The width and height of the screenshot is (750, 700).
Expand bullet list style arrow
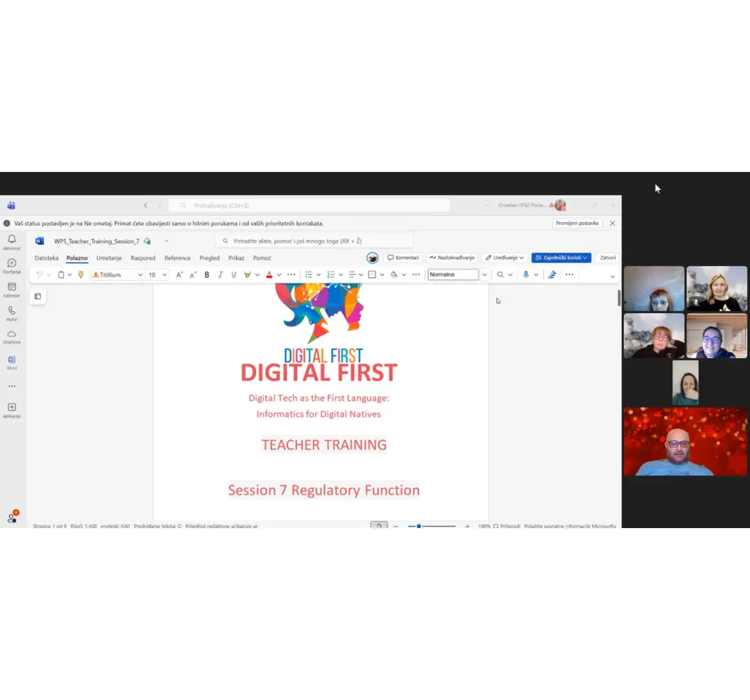(x=318, y=275)
